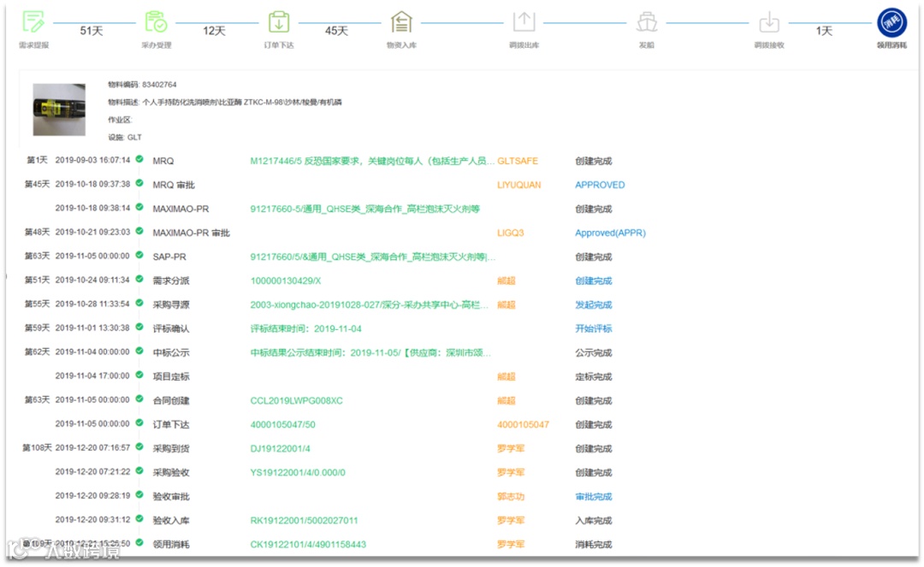The height and width of the screenshot is (567, 924).
Task: Click green check icon on MRQ 审批 row
Action: pyautogui.click(x=139, y=183)
